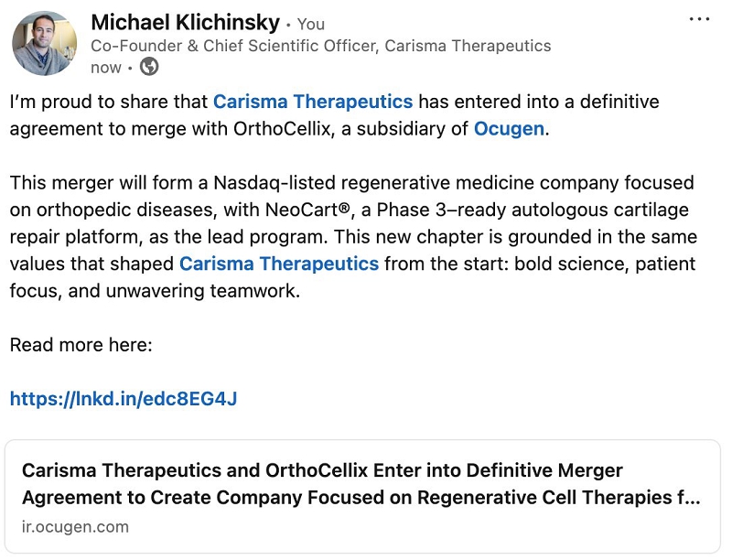
Task: Select the Co-Founder & Chief Scientific Officer headline
Action: point(320,46)
